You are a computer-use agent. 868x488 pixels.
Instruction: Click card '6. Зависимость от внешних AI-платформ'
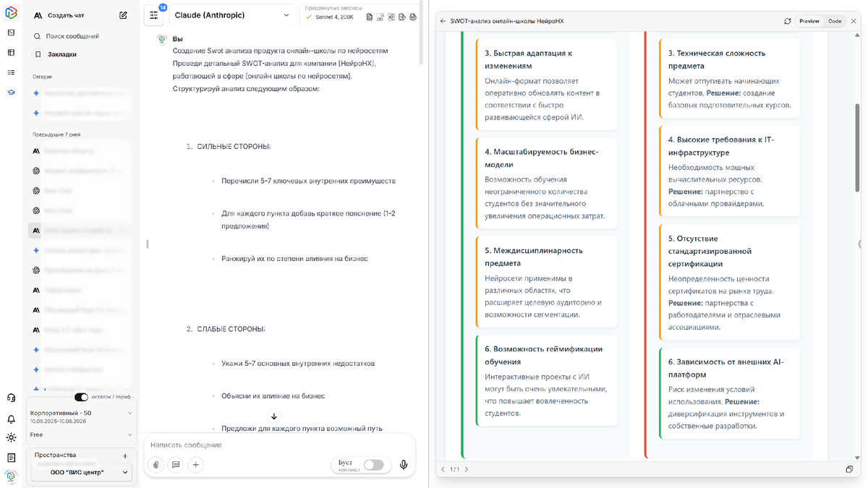[x=730, y=393]
